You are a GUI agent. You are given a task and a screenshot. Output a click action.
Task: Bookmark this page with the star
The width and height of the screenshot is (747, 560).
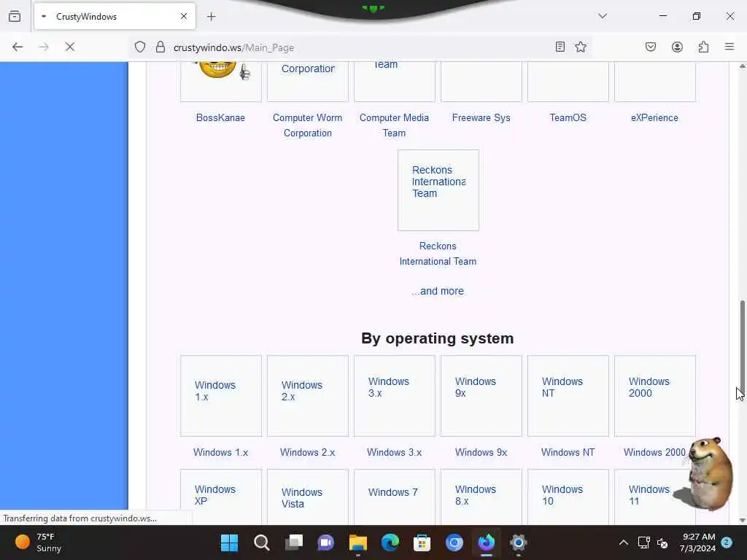click(x=580, y=47)
